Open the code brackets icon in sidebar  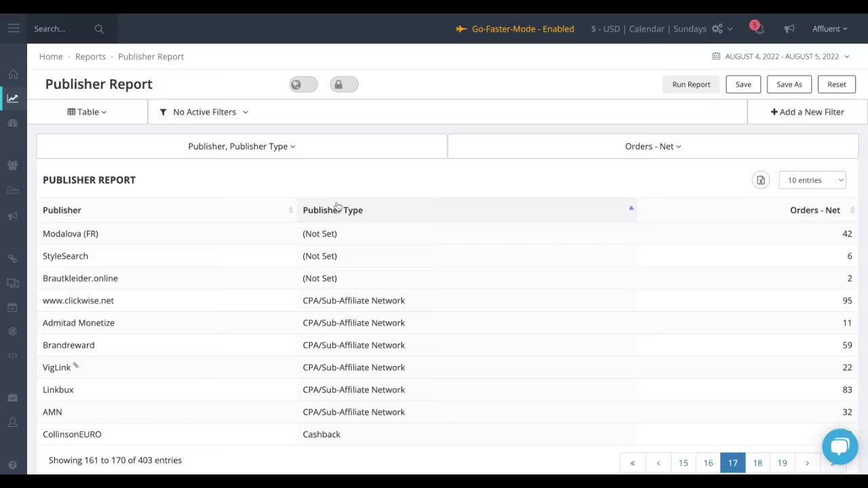point(13,356)
